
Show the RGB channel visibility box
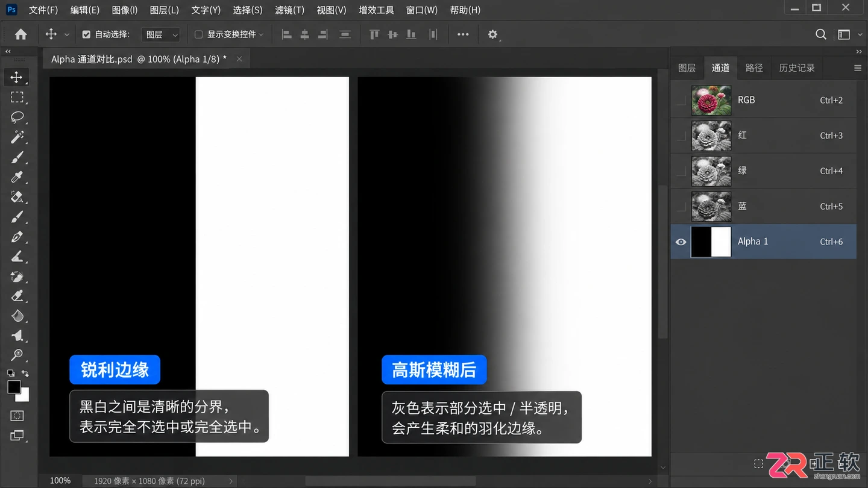pyautogui.click(x=681, y=101)
